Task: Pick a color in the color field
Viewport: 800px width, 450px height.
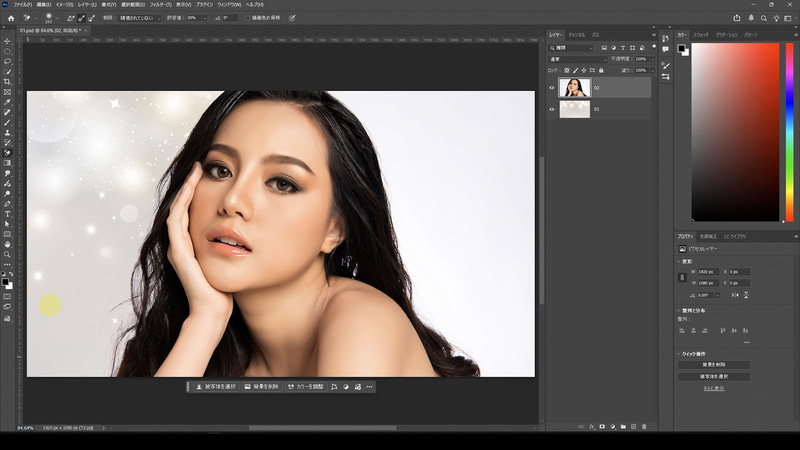Action: click(735, 132)
